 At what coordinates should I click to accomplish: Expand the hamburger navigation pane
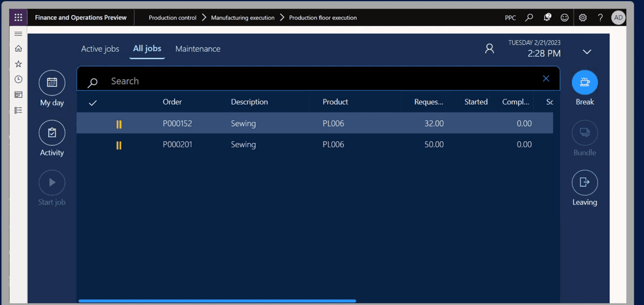pyautogui.click(x=18, y=34)
